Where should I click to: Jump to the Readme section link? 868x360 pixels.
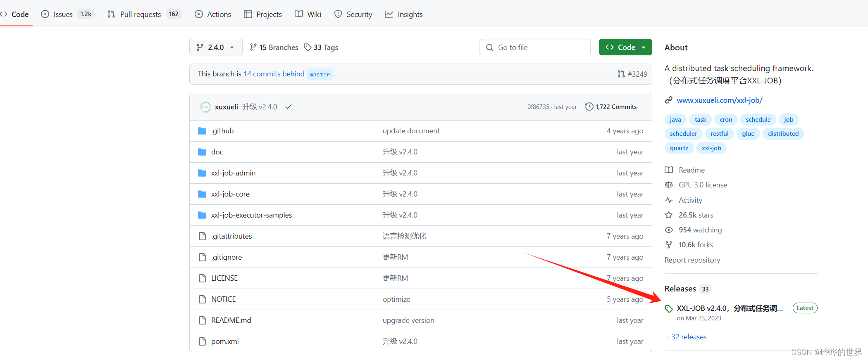[x=685, y=170]
